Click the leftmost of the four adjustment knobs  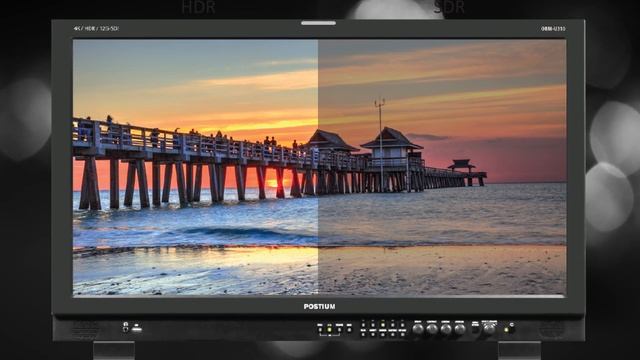click(418, 329)
